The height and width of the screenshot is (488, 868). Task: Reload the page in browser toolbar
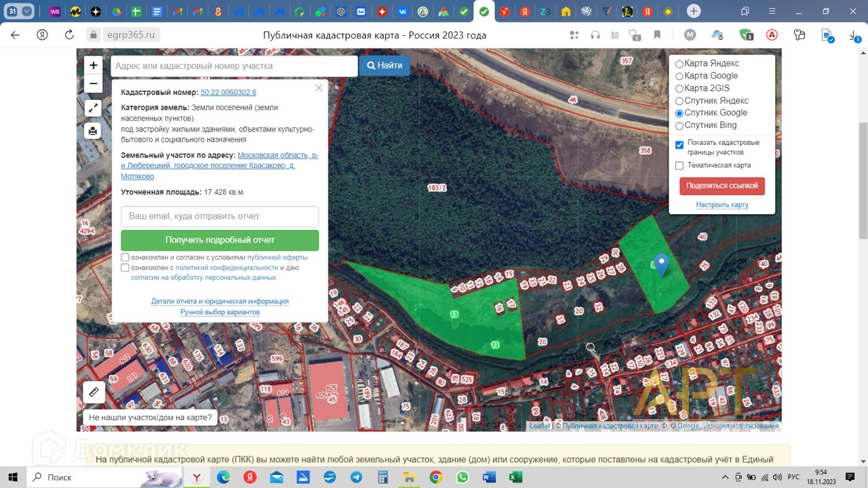[68, 35]
